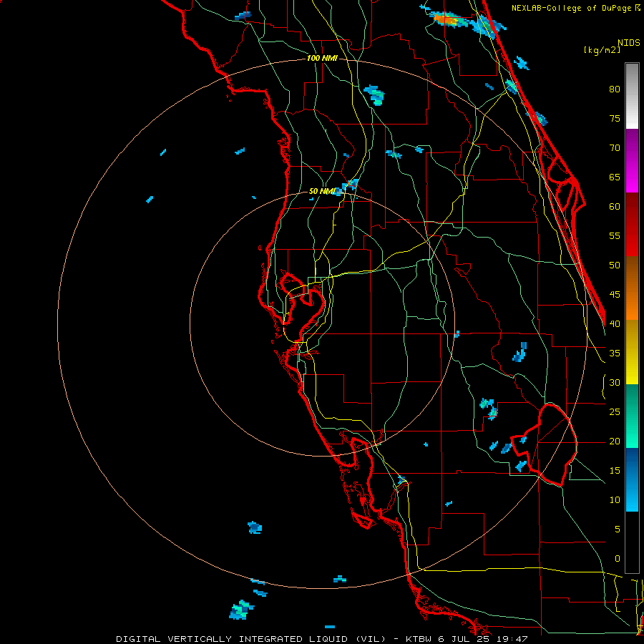Select the 100 NMI range ring label
This screenshot has width=644, height=644.
pos(322,58)
